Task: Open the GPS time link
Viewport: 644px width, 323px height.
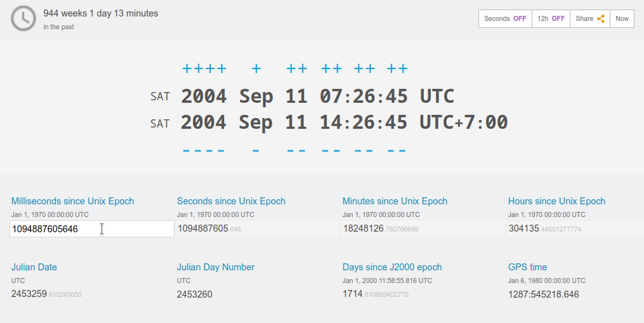Action: (527, 267)
